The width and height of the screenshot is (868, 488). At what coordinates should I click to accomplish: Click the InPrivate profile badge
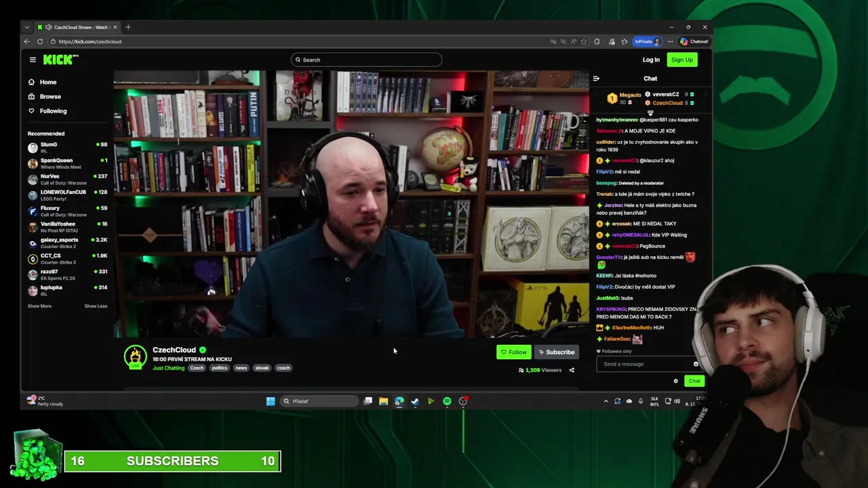648,41
